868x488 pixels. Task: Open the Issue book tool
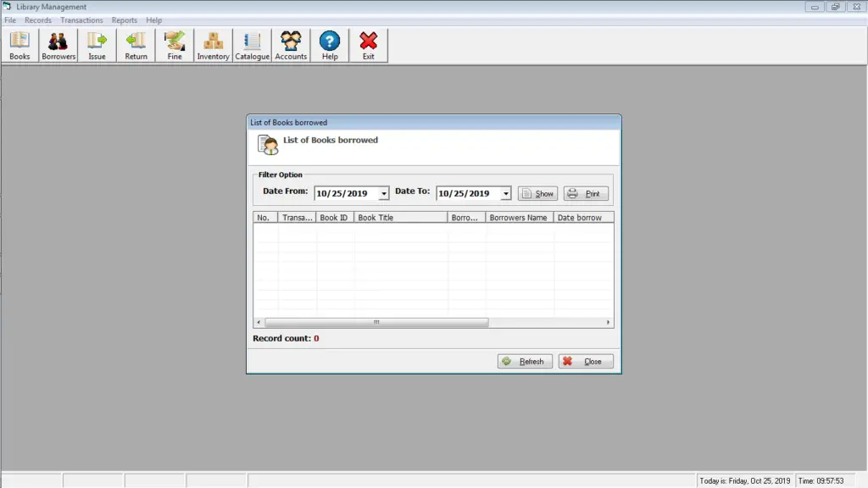(96, 44)
